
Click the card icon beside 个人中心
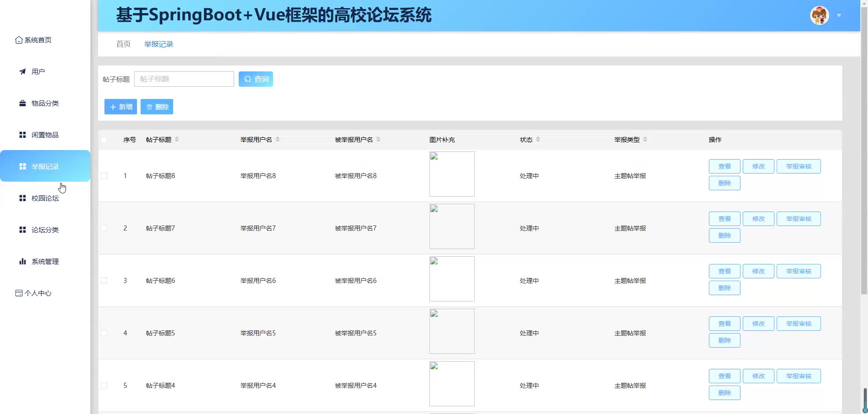pyautogui.click(x=19, y=293)
